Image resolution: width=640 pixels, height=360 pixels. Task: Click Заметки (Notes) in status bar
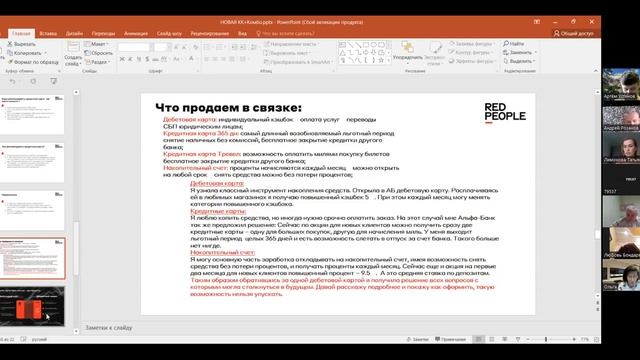tap(417, 339)
